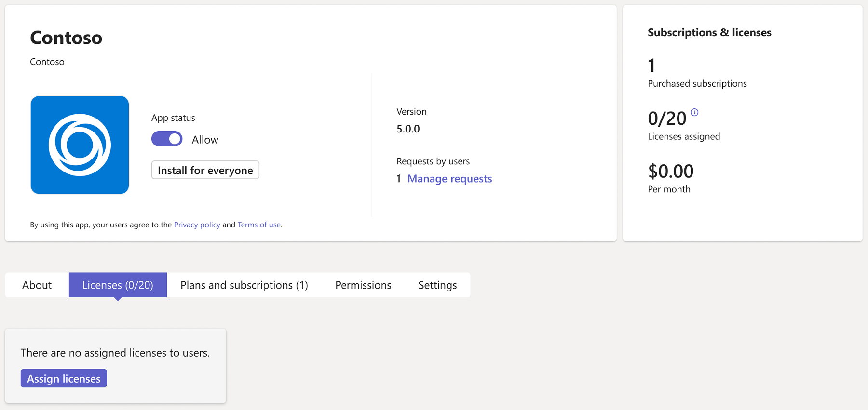Viewport: 868px width, 410px height.
Task: Click the Allow label beside the switch
Action: coord(205,140)
